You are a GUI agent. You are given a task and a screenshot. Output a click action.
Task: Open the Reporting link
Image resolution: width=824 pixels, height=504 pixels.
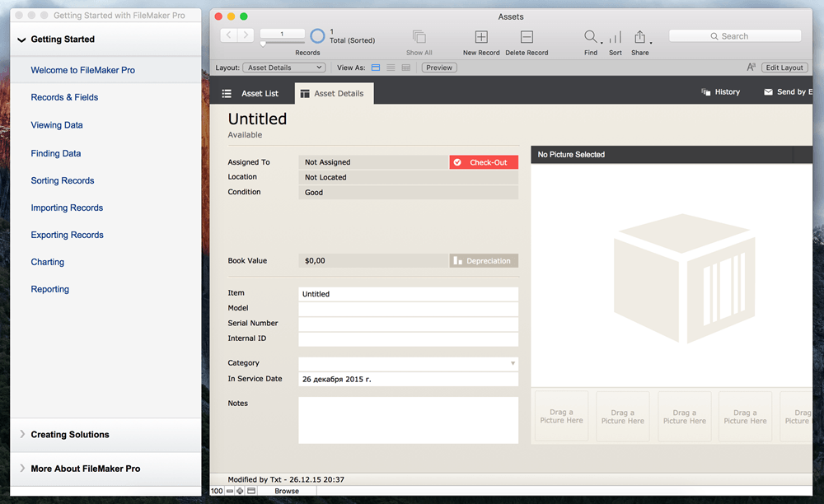pyautogui.click(x=50, y=289)
